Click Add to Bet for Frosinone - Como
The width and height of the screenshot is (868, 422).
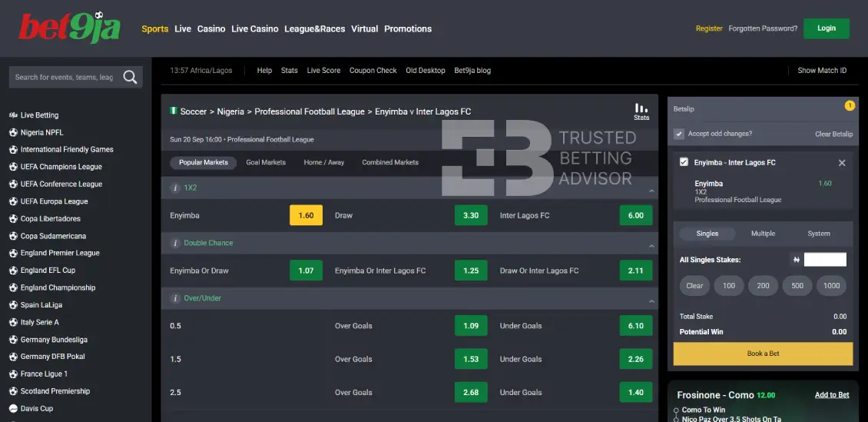(831, 395)
